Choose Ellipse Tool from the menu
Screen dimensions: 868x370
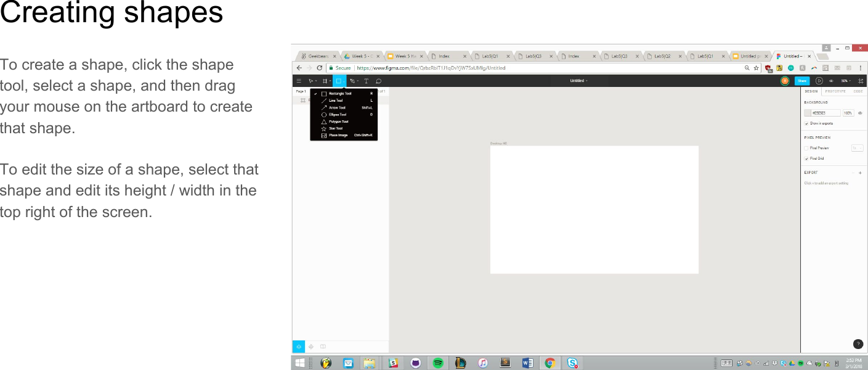(344, 115)
